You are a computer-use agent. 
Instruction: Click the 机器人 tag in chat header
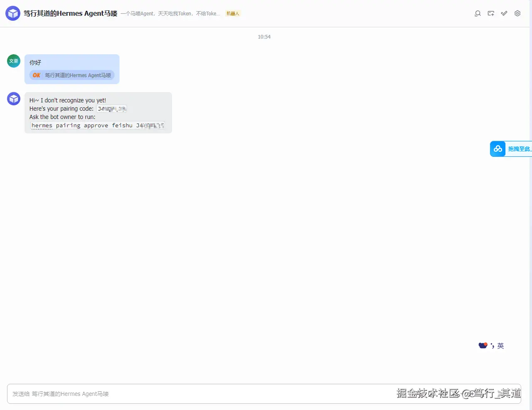(x=233, y=14)
